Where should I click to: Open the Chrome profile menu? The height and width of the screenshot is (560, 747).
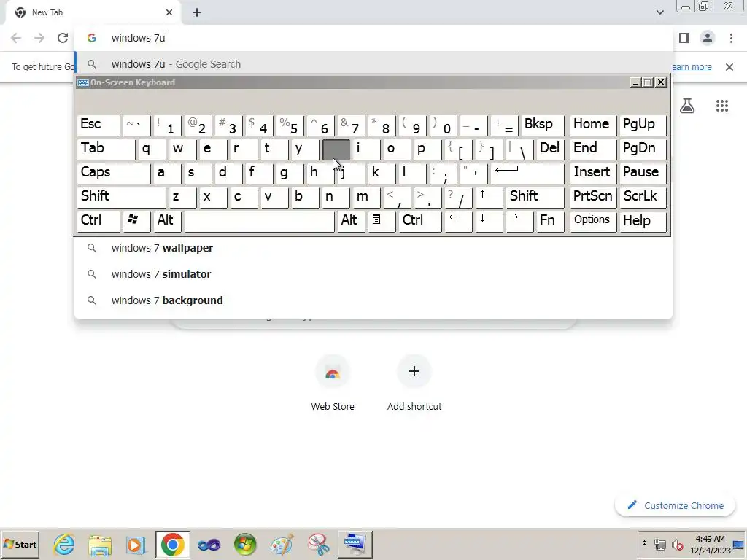click(708, 38)
